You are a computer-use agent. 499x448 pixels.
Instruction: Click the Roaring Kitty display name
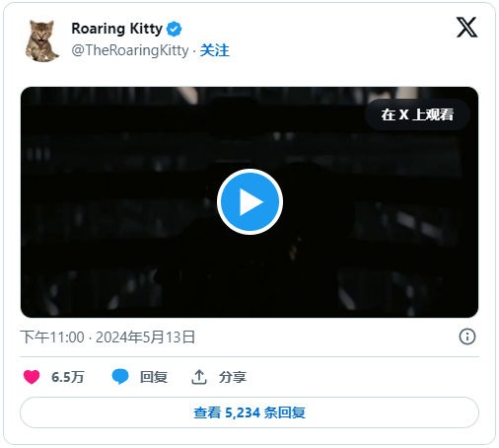pyautogui.click(x=117, y=29)
